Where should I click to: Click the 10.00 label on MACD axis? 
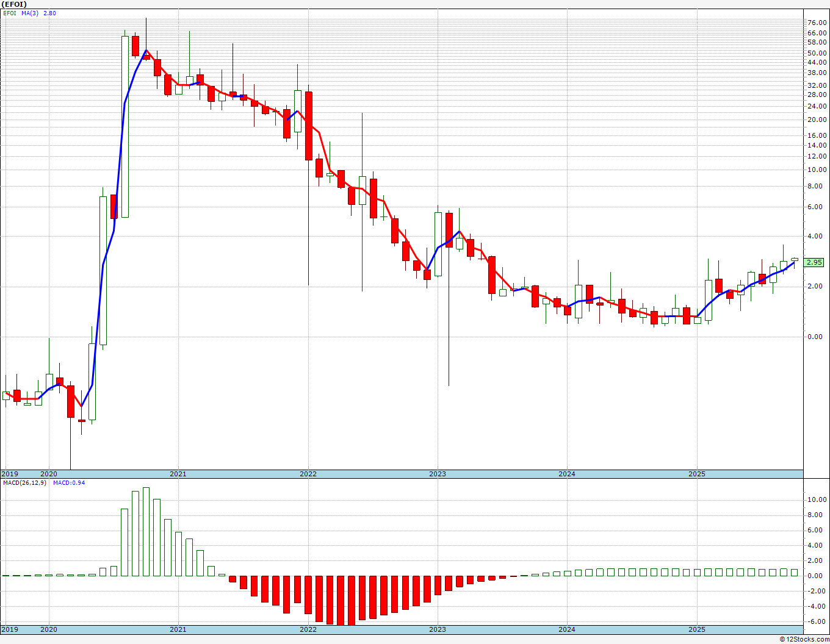[x=817, y=500]
